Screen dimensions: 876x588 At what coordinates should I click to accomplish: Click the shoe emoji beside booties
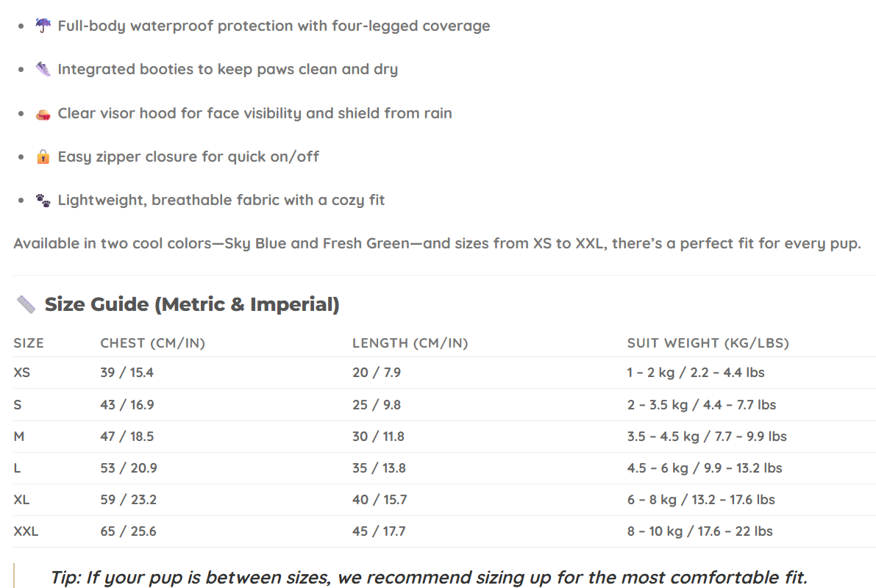tap(43, 69)
